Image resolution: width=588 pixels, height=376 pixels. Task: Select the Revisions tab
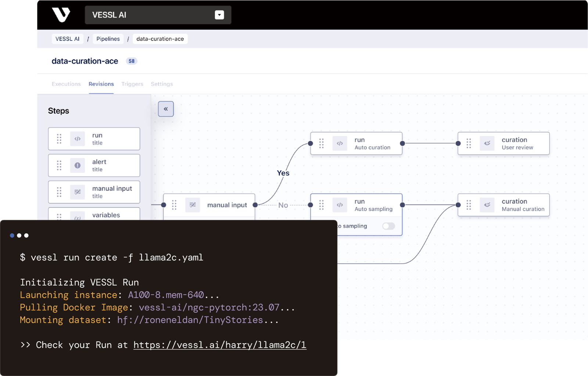click(x=101, y=84)
